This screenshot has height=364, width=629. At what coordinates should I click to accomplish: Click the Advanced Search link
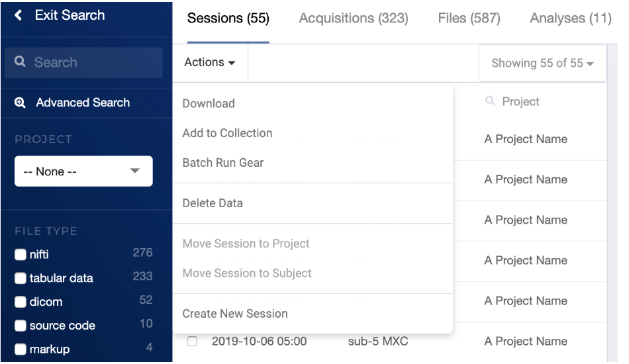(x=83, y=103)
